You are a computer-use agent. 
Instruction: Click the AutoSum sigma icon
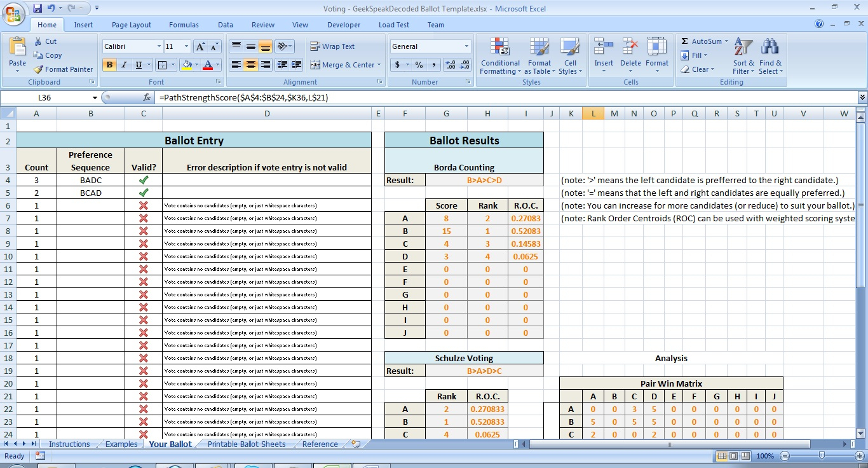click(x=685, y=41)
